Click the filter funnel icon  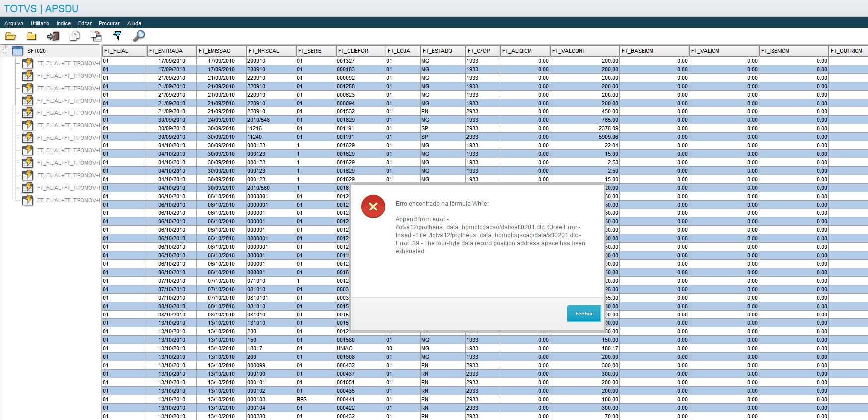[x=117, y=36]
